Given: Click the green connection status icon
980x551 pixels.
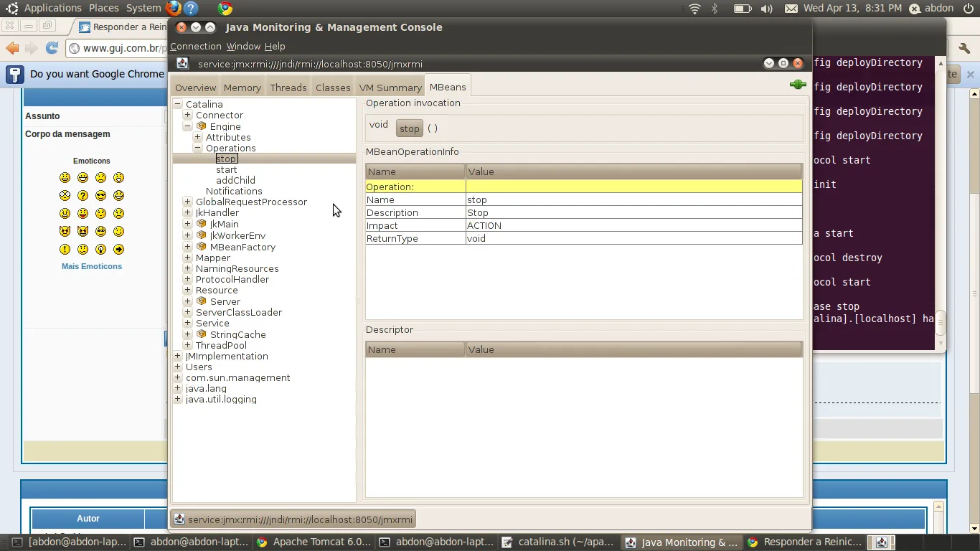Looking at the screenshot, I should pos(797,85).
